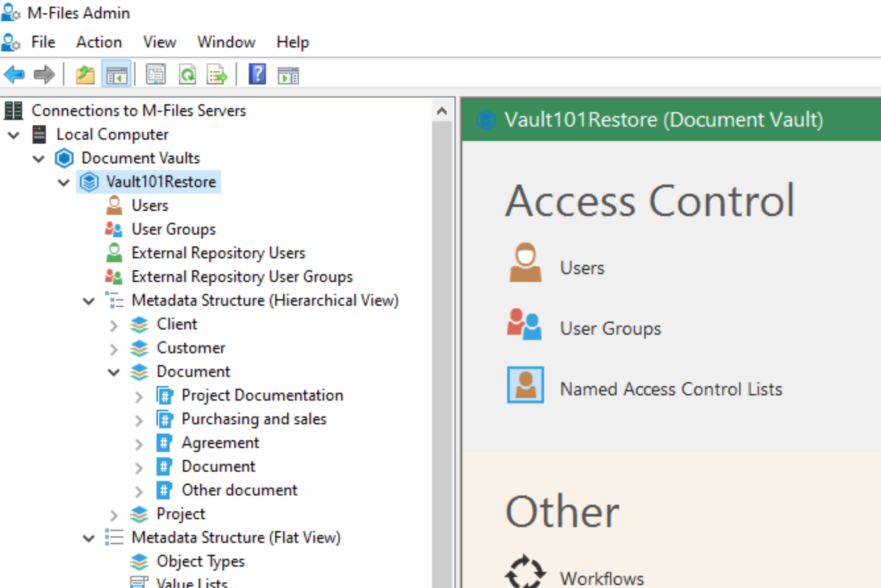
Task: Click the Vault101Restore vault icon in the tree
Action: [x=89, y=182]
